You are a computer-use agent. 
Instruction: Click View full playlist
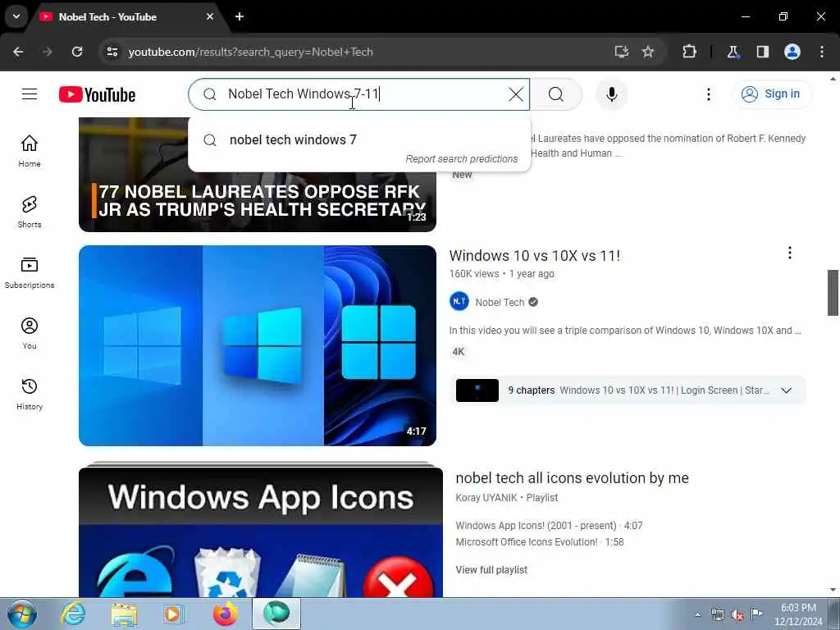pyautogui.click(x=491, y=570)
